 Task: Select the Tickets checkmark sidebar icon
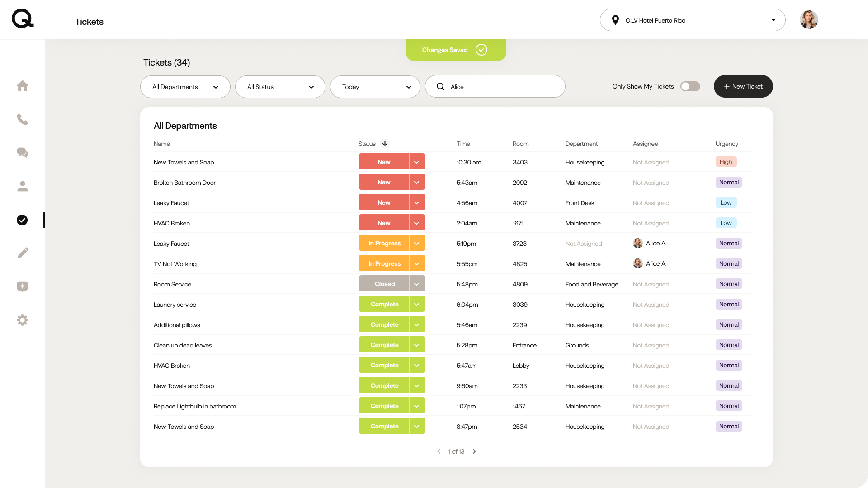pyautogui.click(x=22, y=220)
